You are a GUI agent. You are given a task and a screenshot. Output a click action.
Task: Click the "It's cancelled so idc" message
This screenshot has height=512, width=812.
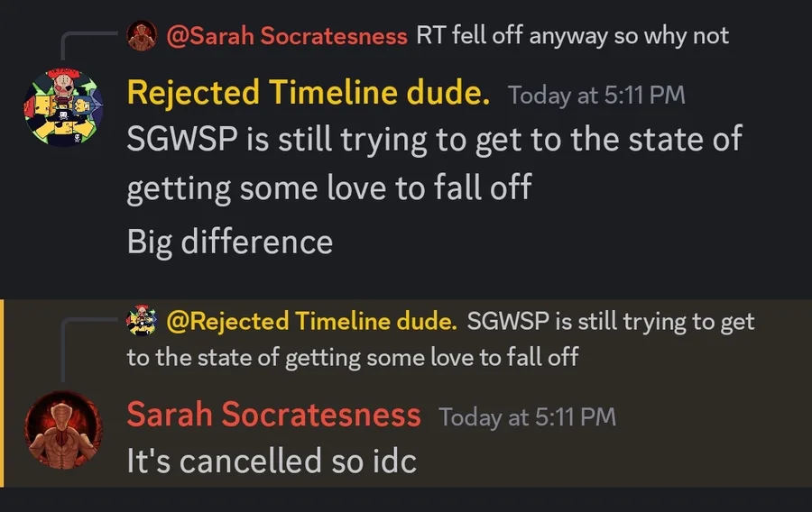(271, 462)
